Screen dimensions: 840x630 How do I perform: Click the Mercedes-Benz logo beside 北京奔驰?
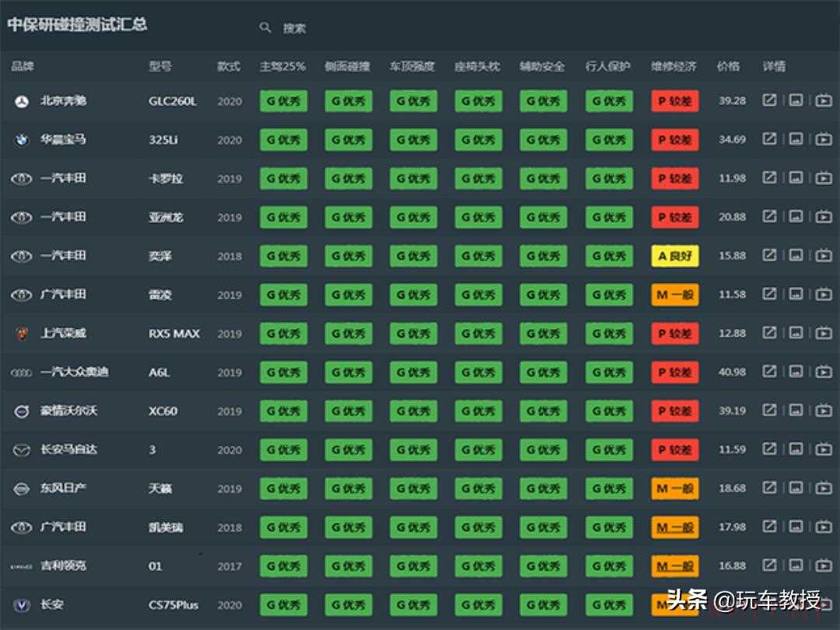[22, 101]
